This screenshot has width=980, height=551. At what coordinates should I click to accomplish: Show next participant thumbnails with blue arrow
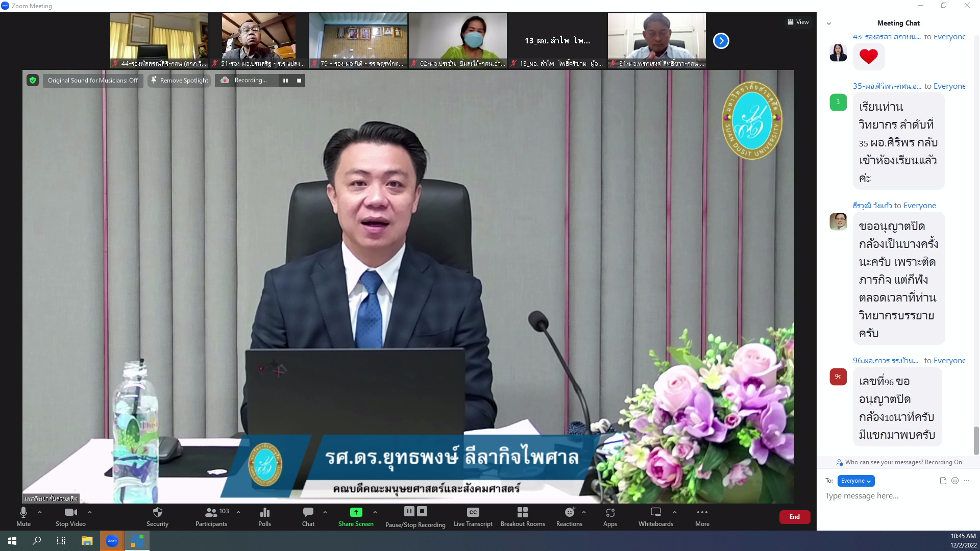721,41
